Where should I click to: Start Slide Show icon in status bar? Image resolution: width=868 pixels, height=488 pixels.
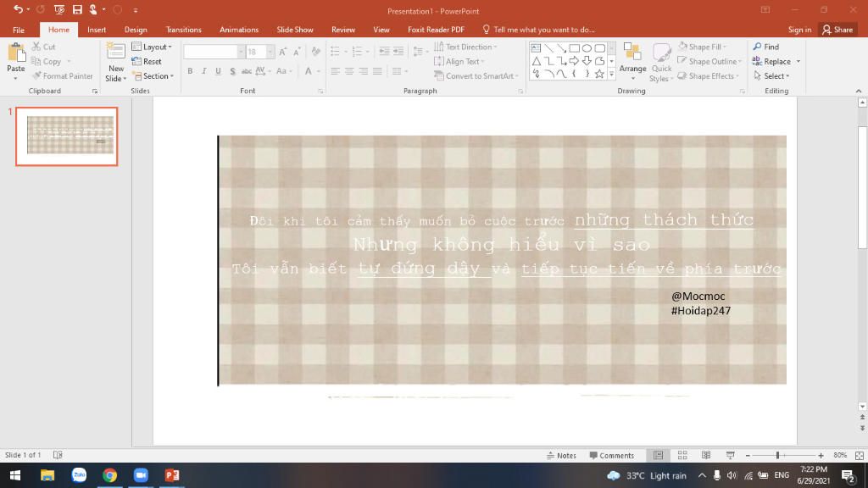coord(730,455)
